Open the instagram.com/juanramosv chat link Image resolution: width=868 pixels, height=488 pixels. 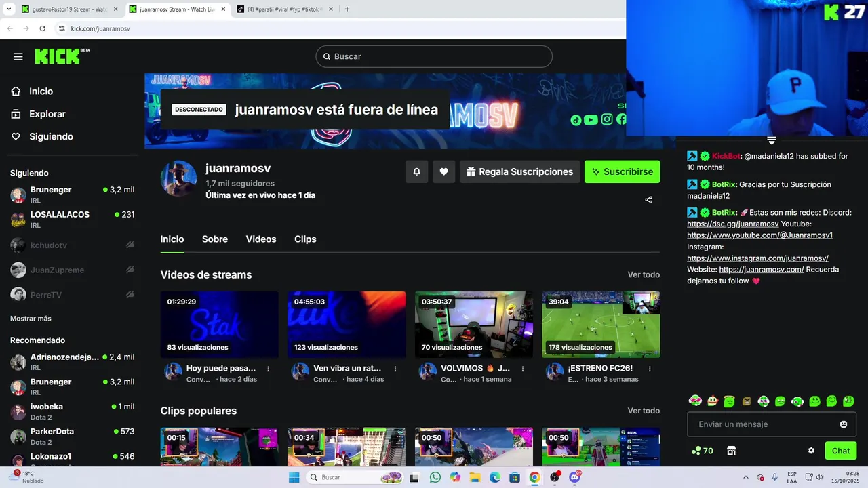(757, 258)
